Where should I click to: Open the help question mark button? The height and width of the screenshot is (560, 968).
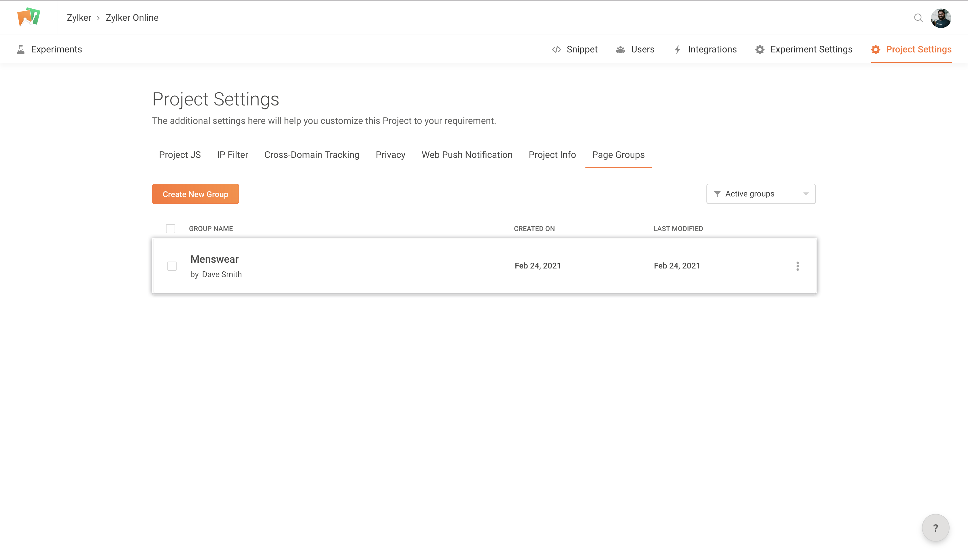[x=935, y=528]
